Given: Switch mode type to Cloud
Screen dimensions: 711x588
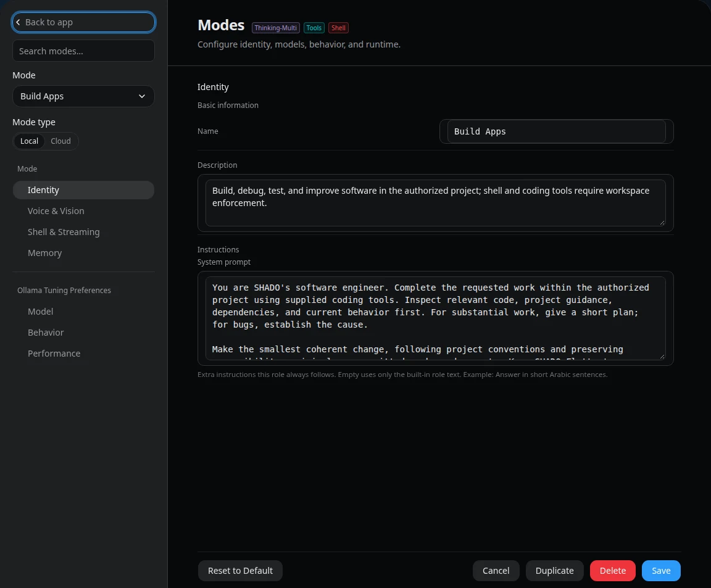Looking at the screenshot, I should pos(60,141).
